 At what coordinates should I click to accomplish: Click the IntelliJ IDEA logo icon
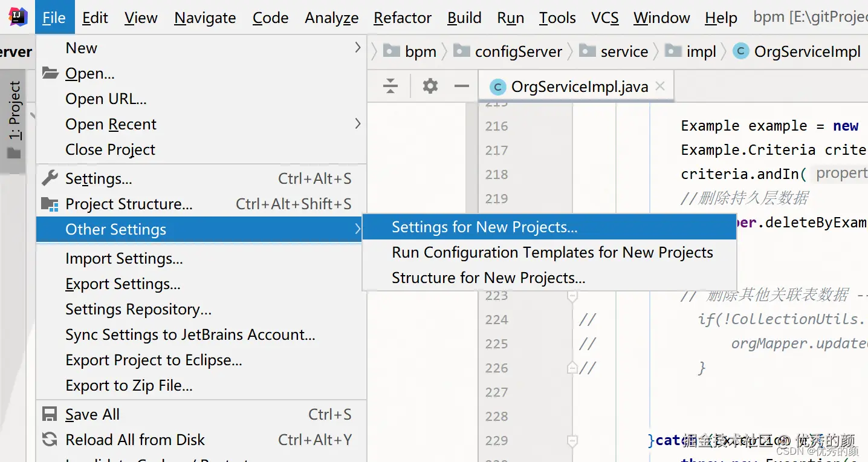18,17
